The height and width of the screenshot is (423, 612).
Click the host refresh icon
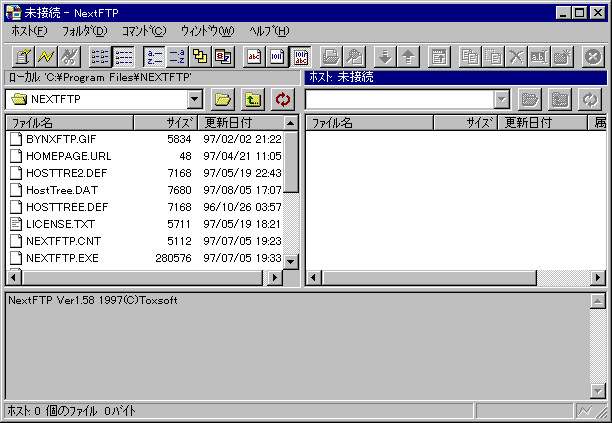pyautogui.click(x=590, y=100)
